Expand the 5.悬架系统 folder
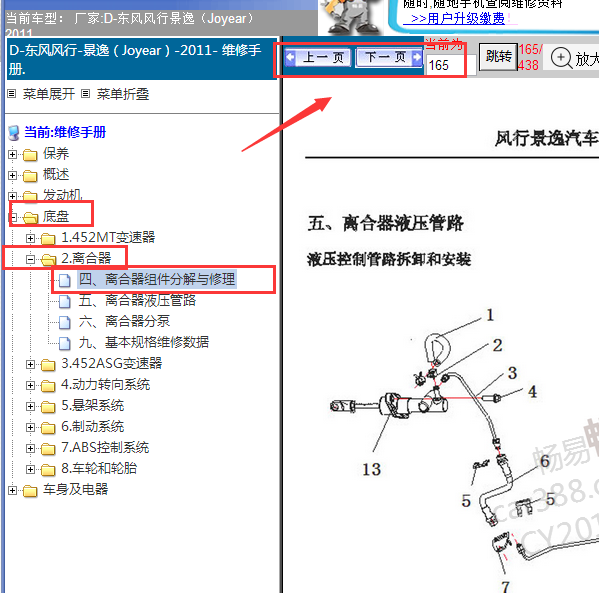This screenshot has height=593, width=599. [x=30, y=406]
